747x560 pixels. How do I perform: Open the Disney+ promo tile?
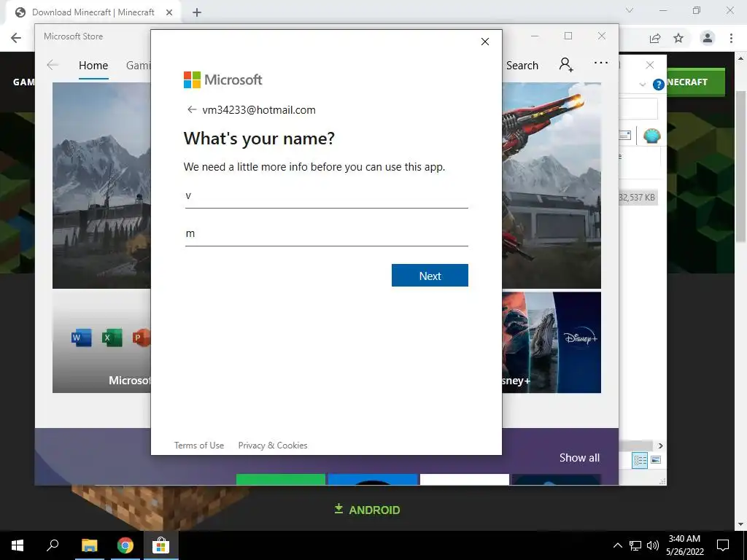tap(551, 342)
